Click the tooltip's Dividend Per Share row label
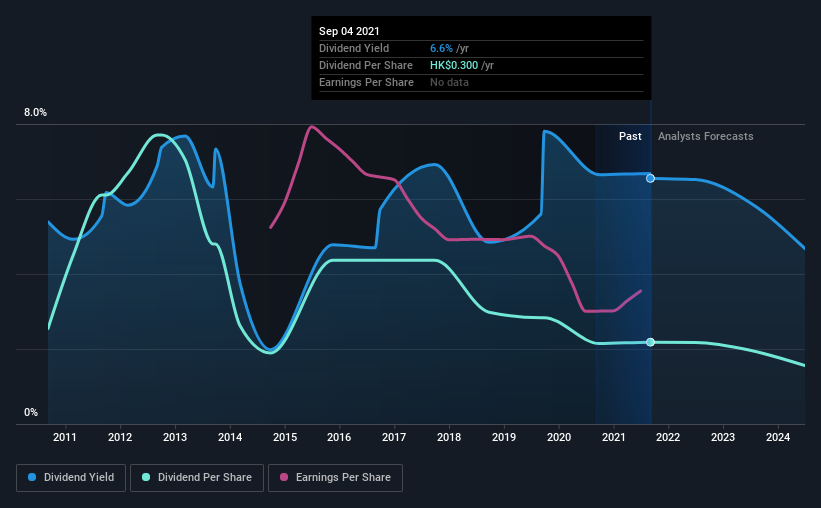 (366, 65)
